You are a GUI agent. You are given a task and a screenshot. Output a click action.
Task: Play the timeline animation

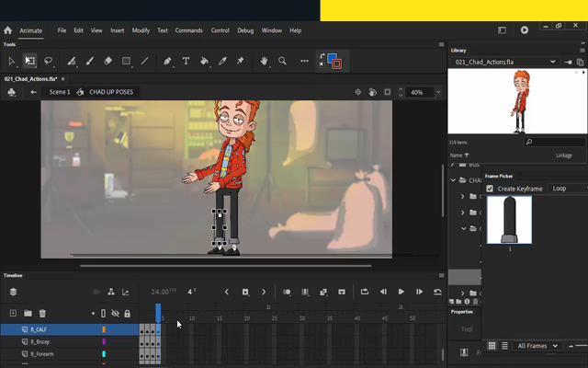click(401, 292)
